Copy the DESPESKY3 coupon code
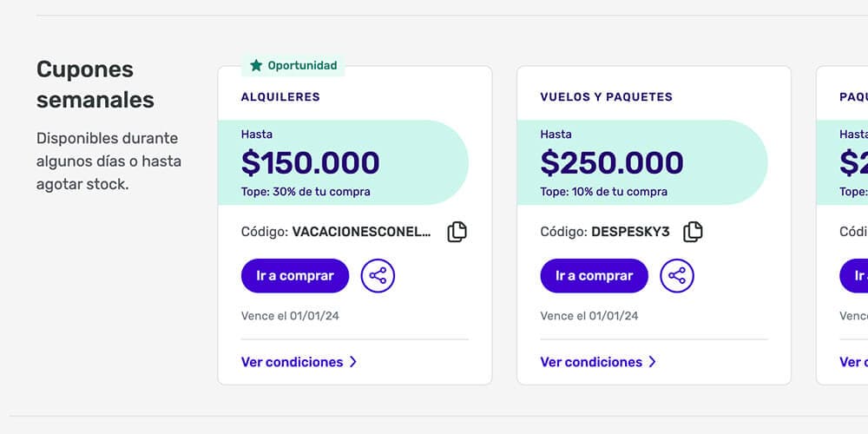The width and height of the screenshot is (868, 434). (x=693, y=232)
